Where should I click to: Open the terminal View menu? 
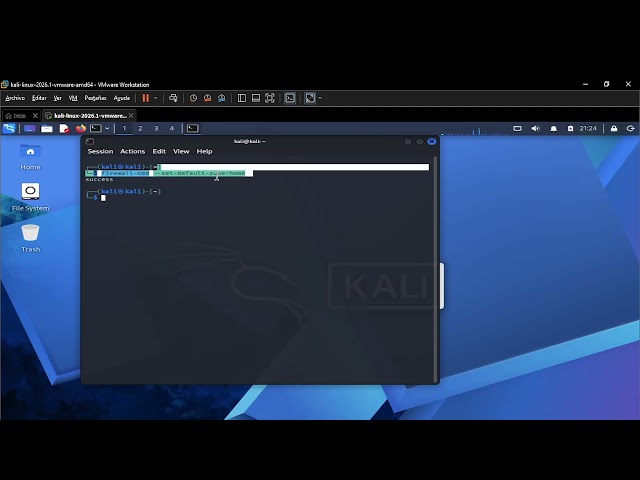coord(181,151)
